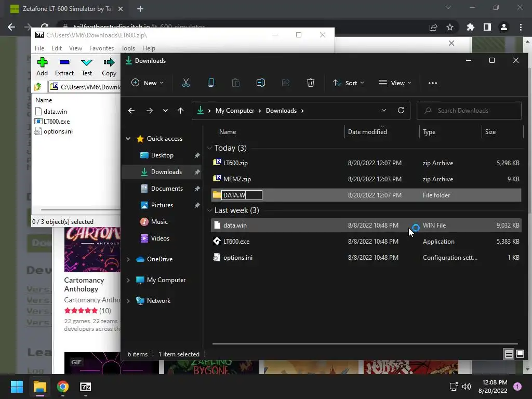Screen dimensions: 532x399
Task: Click File Explorer icon on taskbar
Action: [x=39, y=387]
